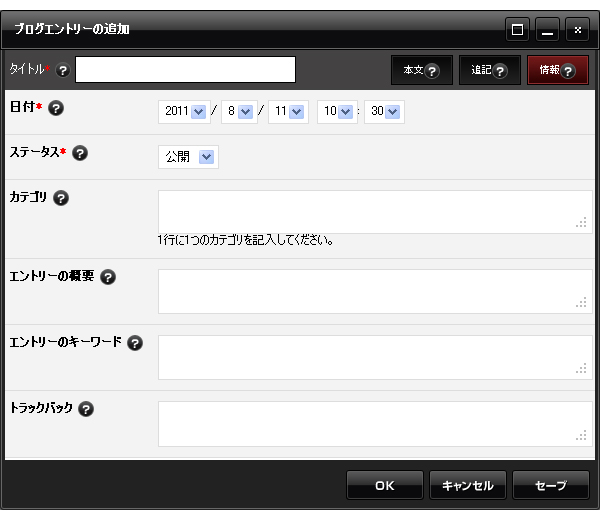Click the OK button
The width and height of the screenshot is (600, 530).
tap(385, 485)
